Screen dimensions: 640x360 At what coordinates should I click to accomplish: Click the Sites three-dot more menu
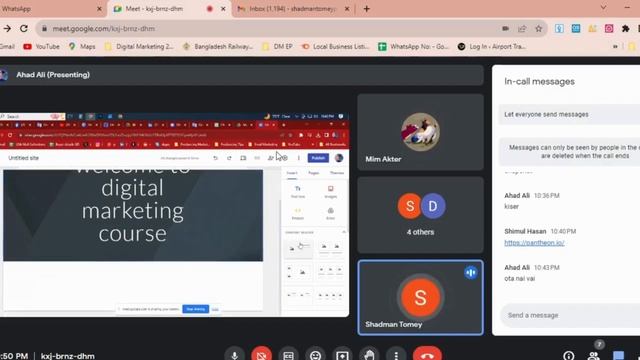point(298,158)
